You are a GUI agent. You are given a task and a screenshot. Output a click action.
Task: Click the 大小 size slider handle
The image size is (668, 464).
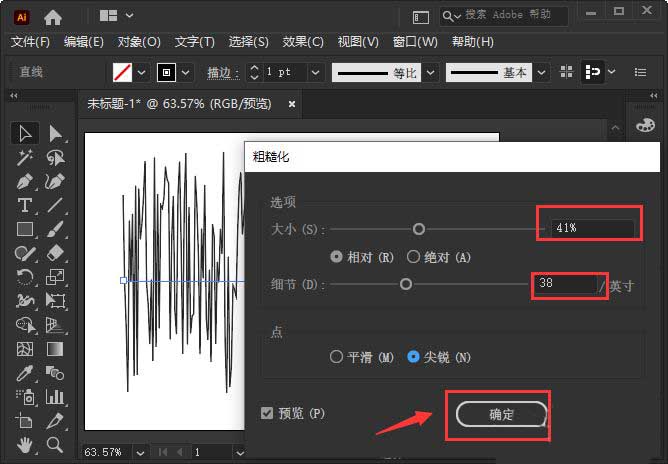point(419,229)
